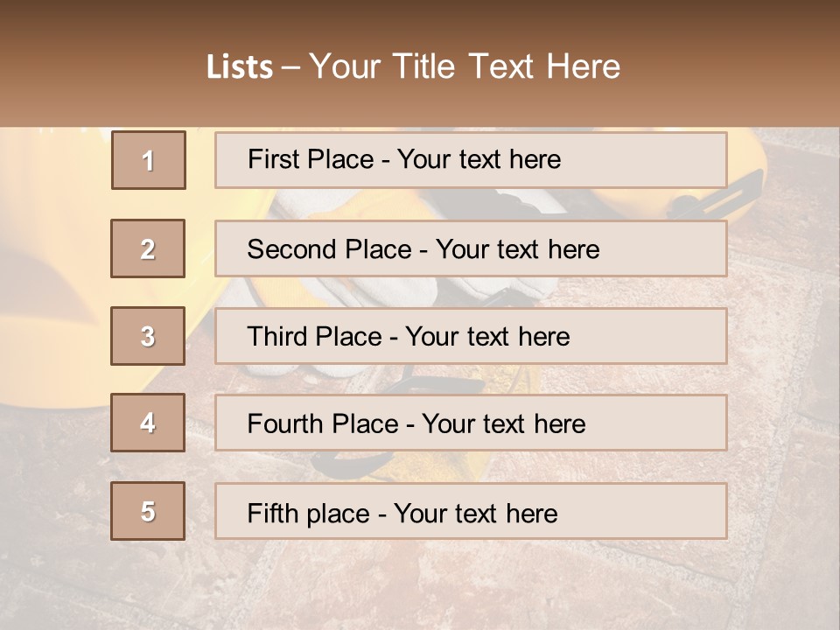Click the 'Fifth place' text bar
The width and height of the screenshot is (840, 630).
point(471,511)
